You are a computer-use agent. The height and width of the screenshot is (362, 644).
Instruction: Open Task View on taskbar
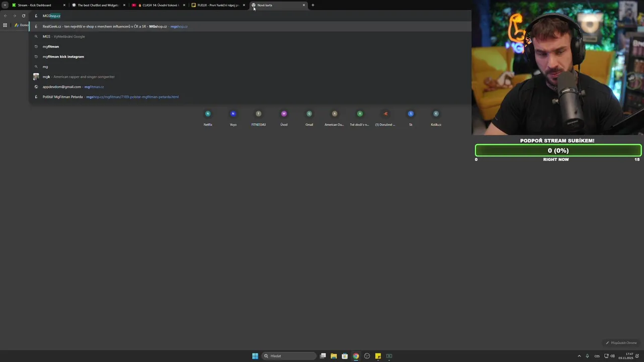click(x=323, y=356)
